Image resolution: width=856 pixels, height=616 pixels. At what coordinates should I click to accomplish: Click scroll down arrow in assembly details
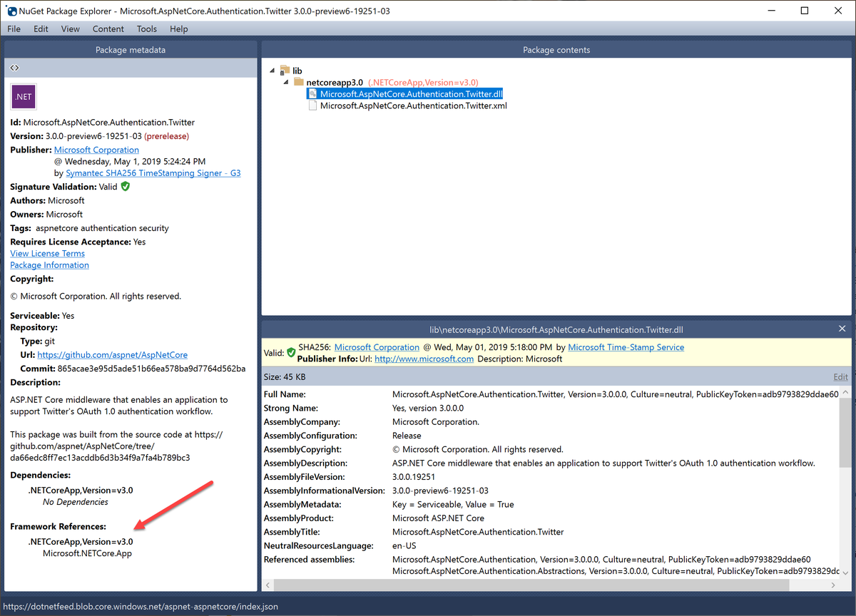tap(845, 573)
